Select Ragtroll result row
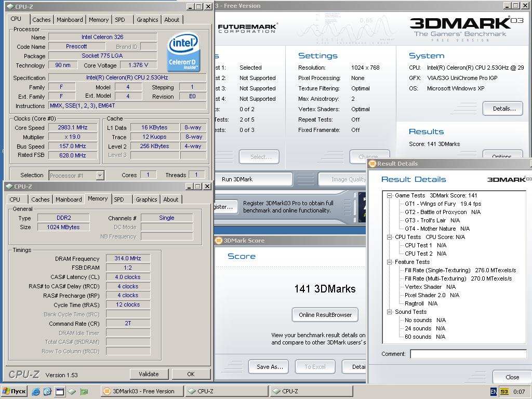This screenshot has width=532, height=399. coord(421,303)
